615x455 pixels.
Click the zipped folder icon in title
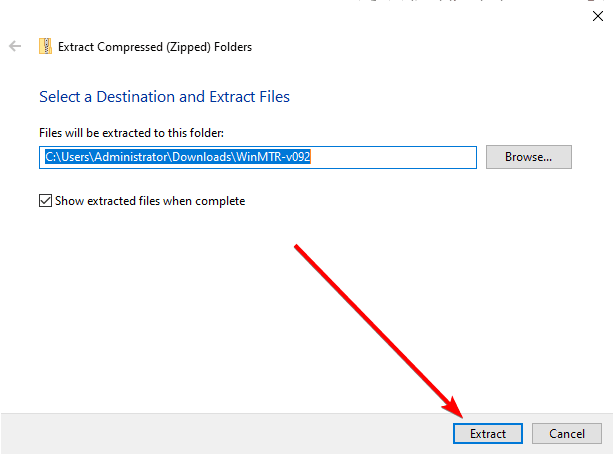pyautogui.click(x=45, y=46)
